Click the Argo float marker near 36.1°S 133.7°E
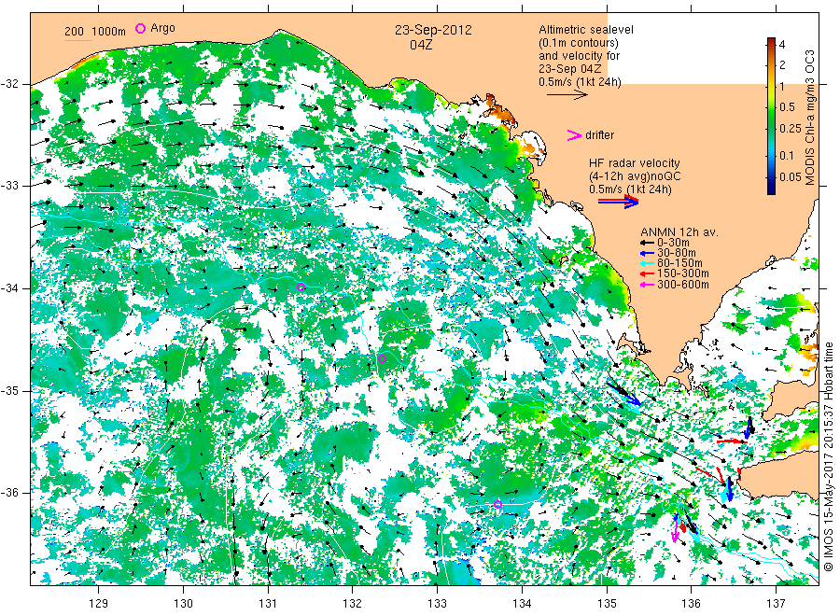This screenshot has width=840, height=616. [x=497, y=505]
